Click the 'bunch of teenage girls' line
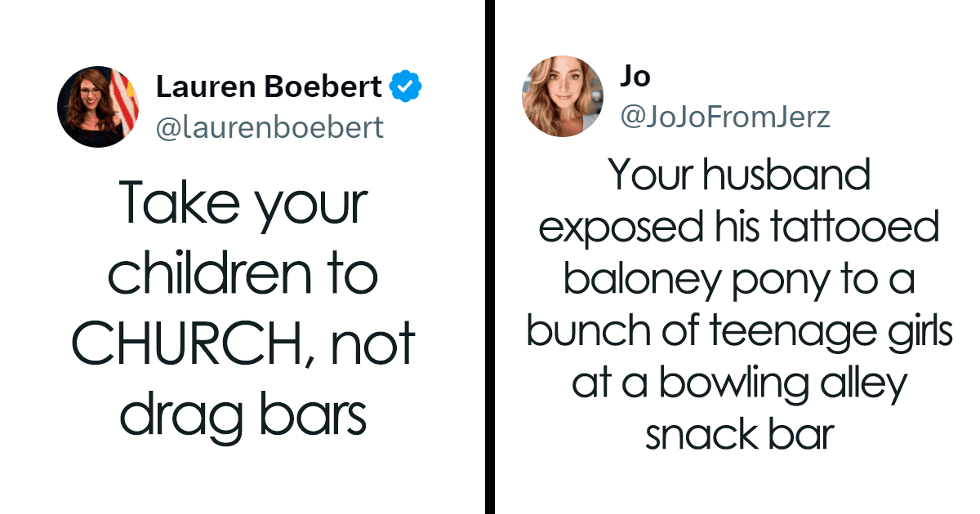 [x=739, y=332]
